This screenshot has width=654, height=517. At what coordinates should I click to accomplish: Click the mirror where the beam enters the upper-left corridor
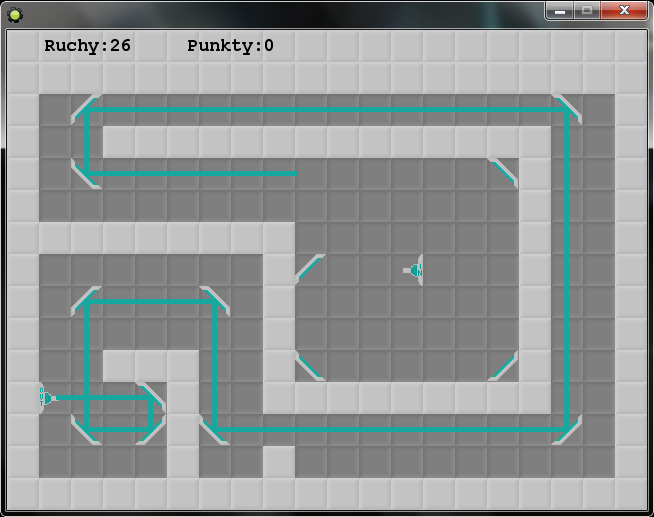point(87,173)
